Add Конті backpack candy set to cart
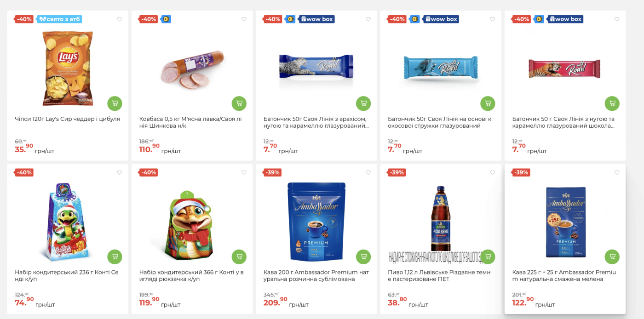The image size is (644, 319). coord(239,257)
